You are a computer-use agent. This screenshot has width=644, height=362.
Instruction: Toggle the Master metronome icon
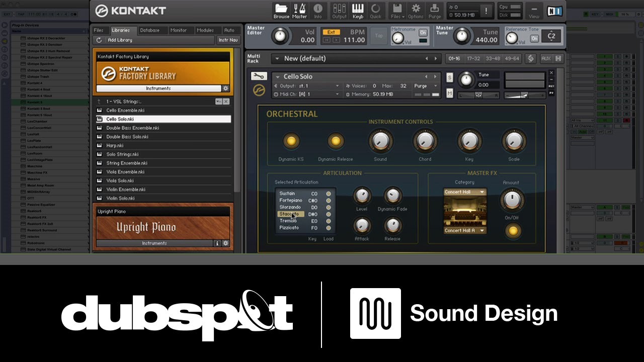(299, 10)
